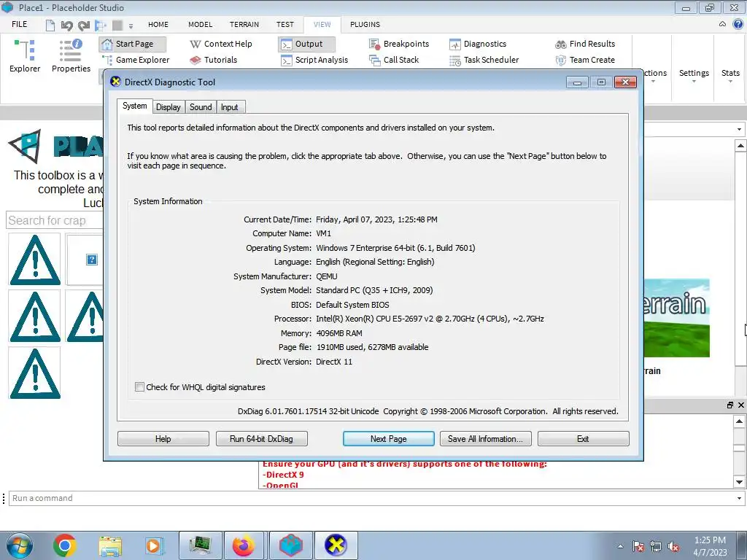Click the Output panel float/undock icon

(x=729, y=405)
